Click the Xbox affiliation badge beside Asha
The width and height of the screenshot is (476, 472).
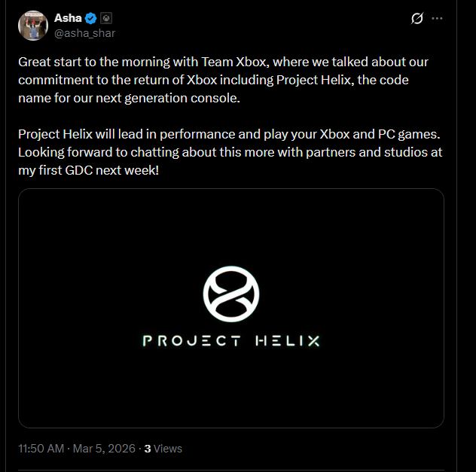(x=107, y=18)
